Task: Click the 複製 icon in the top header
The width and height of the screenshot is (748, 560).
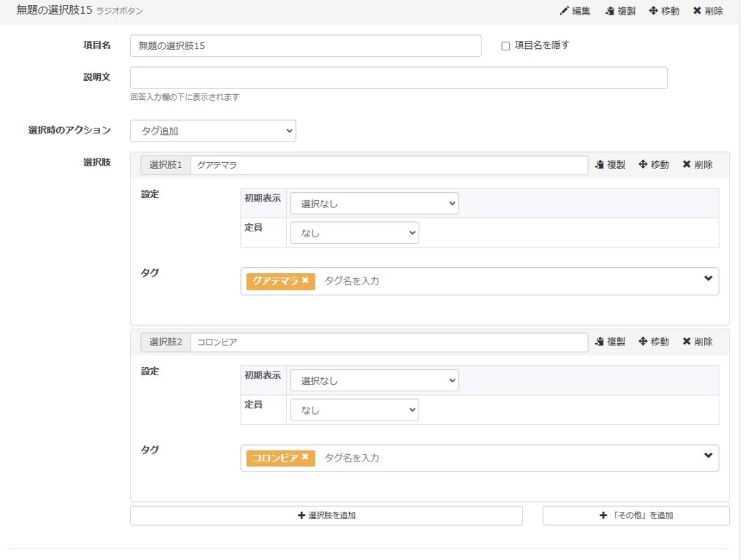Action: pos(609,11)
